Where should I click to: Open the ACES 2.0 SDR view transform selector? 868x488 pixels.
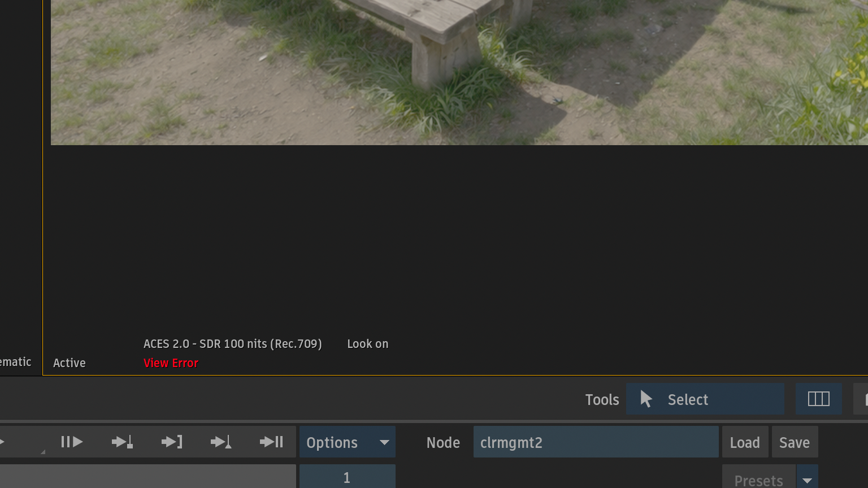(x=232, y=344)
